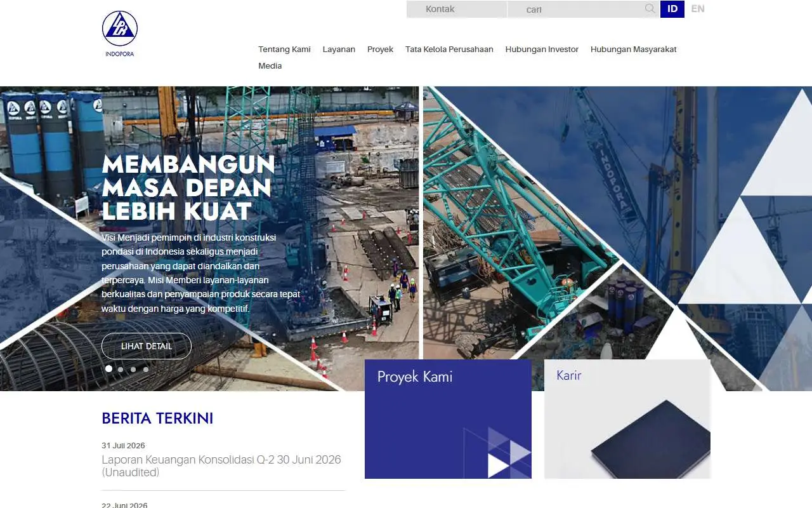Click the Indopora logo
Image resolution: width=812 pixels, height=508 pixels.
(x=120, y=34)
